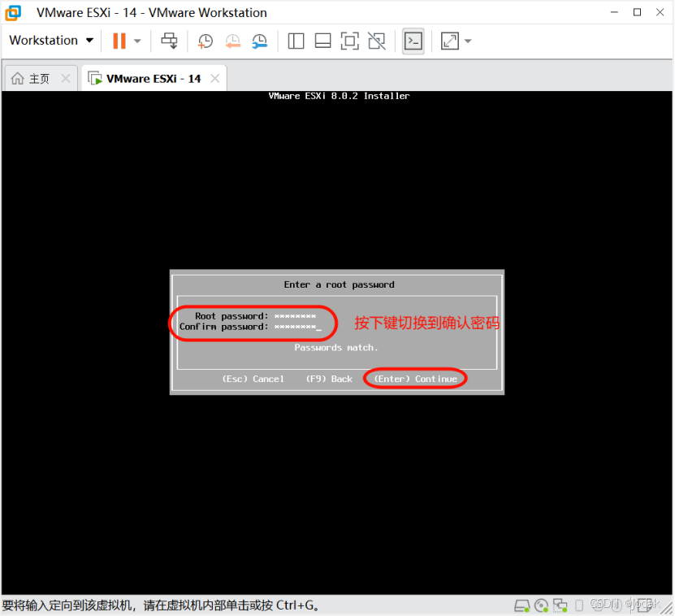Image resolution: width=675 pixels, height=616 pixels.
Task: Open the snapshot manager
Action: point(260,41)
